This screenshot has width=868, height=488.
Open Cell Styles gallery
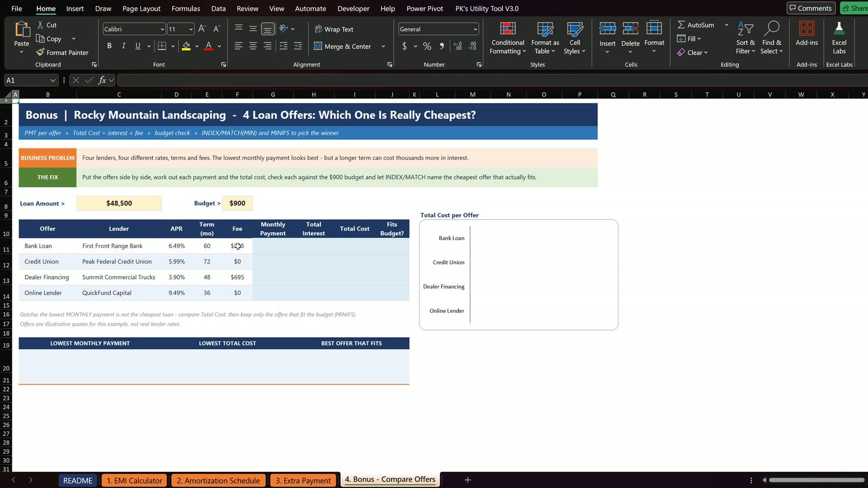(575, 38)
